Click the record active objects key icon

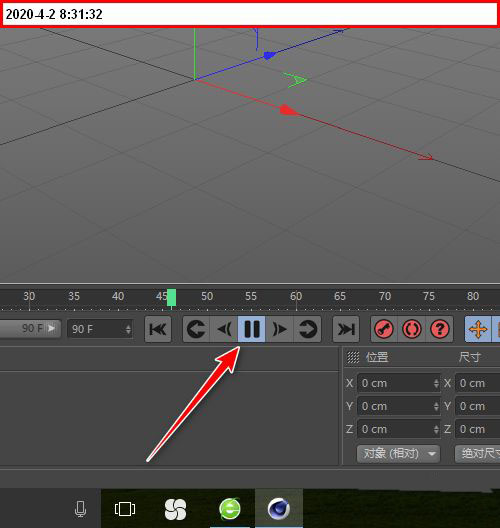tap(384, 329)
